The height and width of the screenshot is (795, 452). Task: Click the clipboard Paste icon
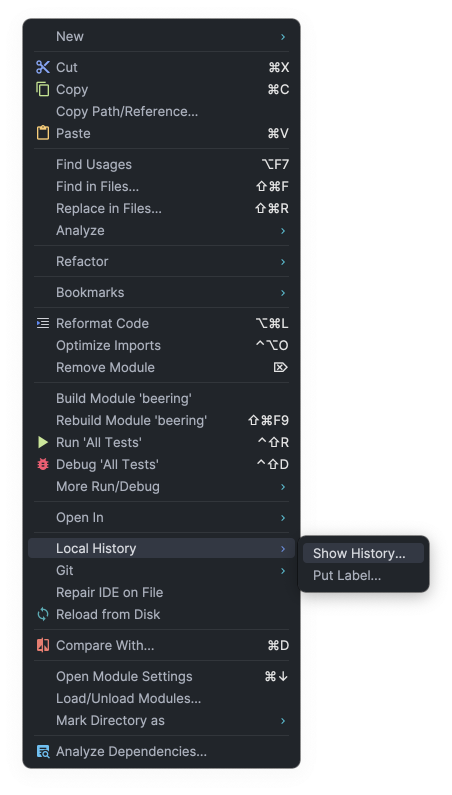tap(43, 133)
